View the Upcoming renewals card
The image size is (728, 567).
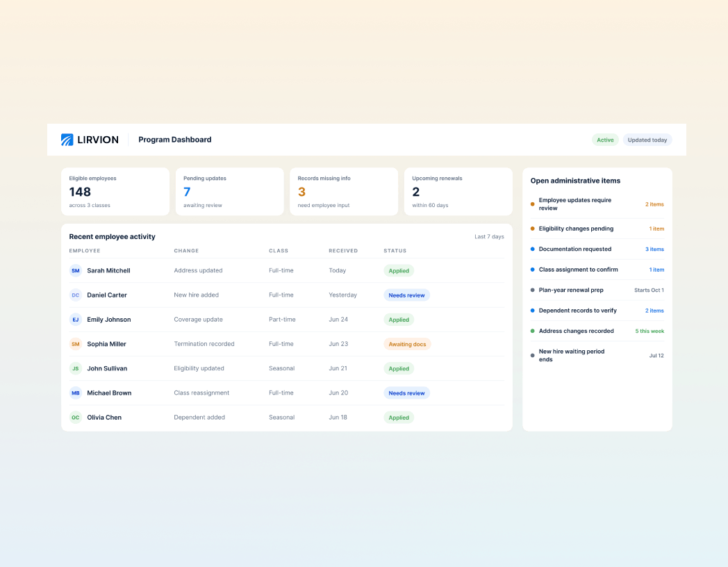[458, 191]
